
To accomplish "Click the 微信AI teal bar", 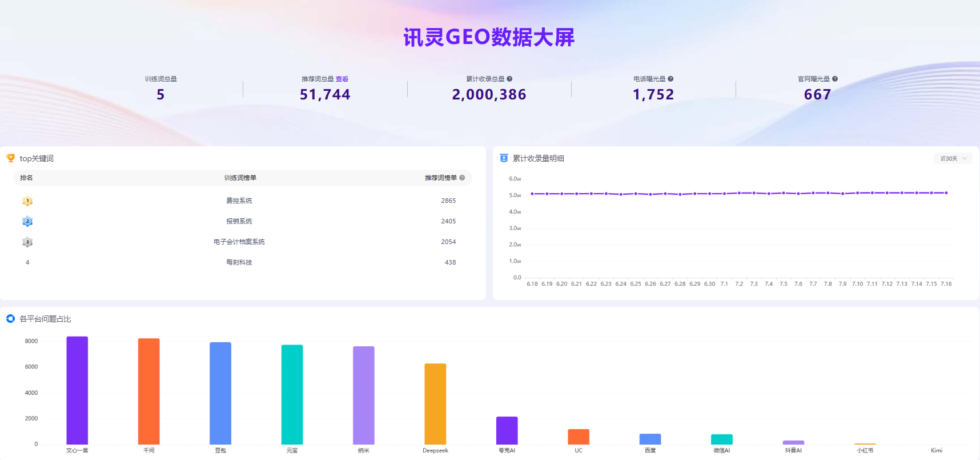I will tap(722, 439).
